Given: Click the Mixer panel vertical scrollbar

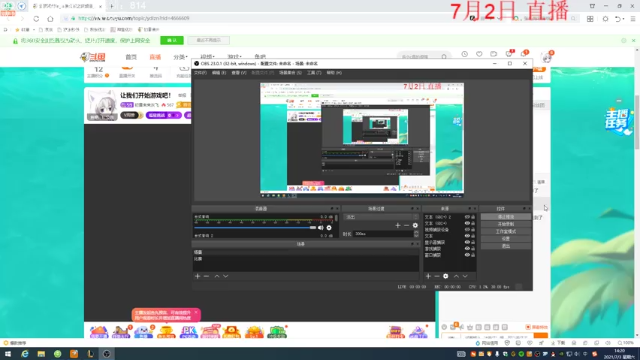Looking at the screenshot, I should click(x=336, y=219).
